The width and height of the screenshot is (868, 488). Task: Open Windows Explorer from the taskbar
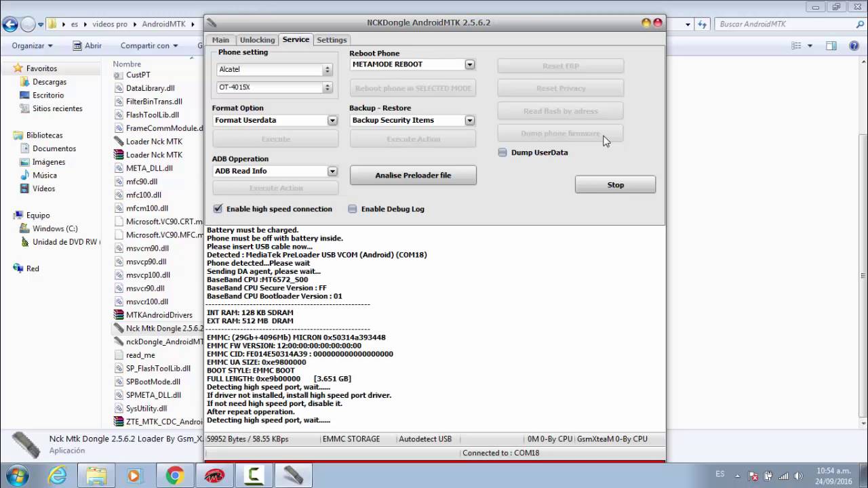pos(96,476)
